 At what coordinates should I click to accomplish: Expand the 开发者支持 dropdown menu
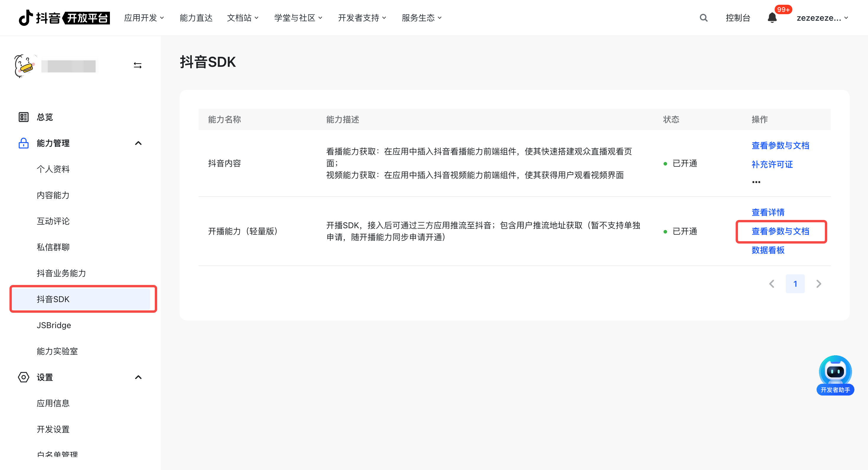tap(362, 18)
